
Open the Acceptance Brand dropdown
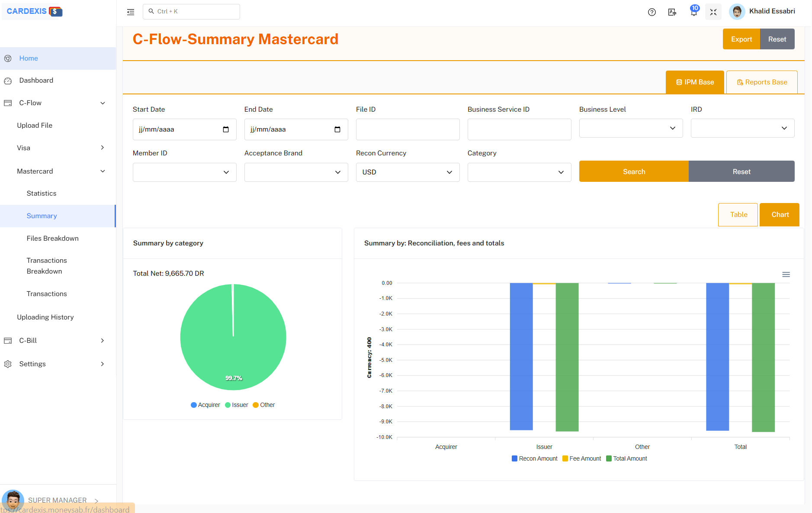pos(296,172)
